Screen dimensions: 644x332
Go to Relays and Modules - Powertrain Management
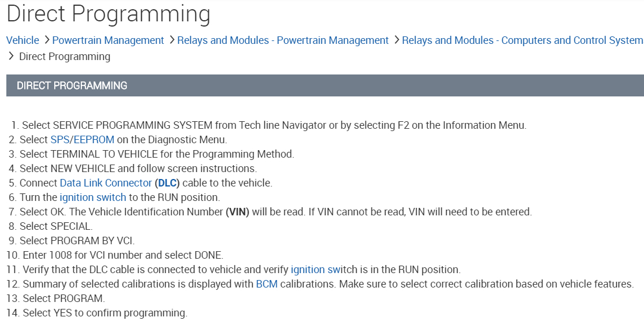[283, 40]
